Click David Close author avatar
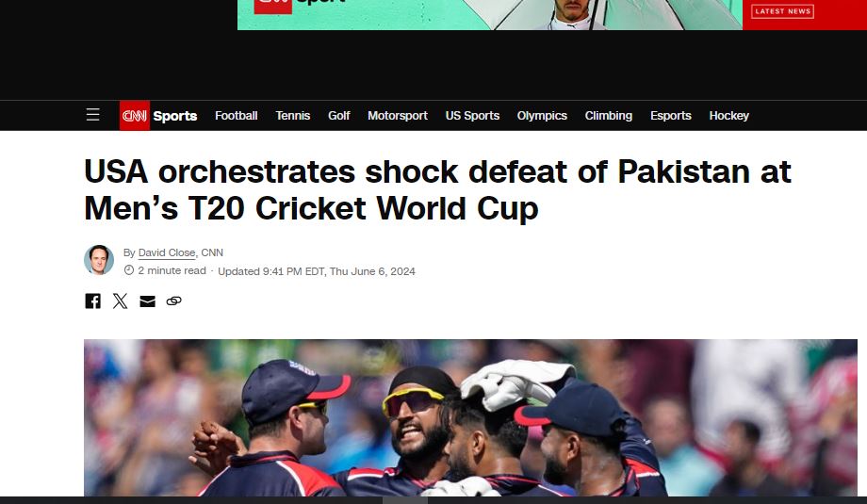 tap(99, 260)
